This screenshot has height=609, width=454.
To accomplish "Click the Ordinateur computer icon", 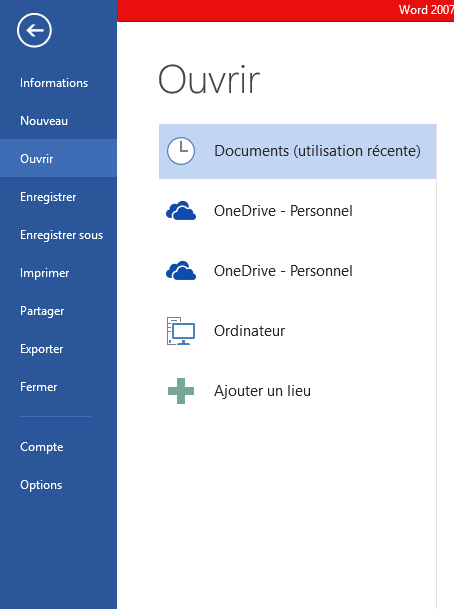I will click(x=181, y=331).
